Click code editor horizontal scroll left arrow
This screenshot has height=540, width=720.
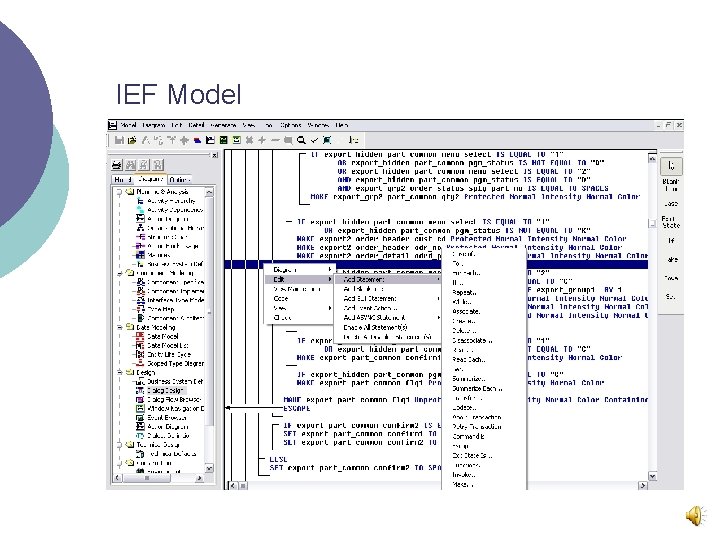[x=233, y=485]
